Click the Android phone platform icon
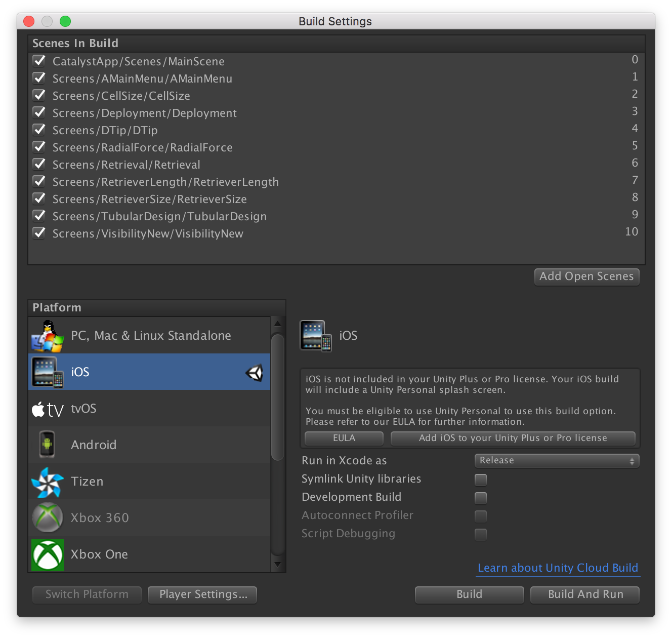 click(47, 445)
